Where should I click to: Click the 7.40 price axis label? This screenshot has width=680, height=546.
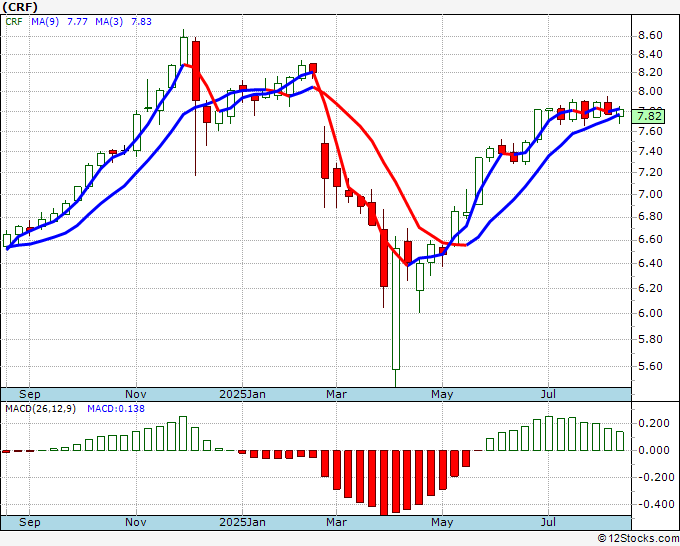(650, 152)
